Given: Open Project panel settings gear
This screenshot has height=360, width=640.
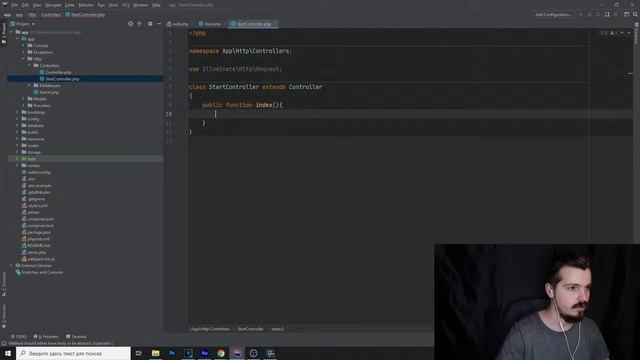Looking at the screenshot, I should (150, 24).
